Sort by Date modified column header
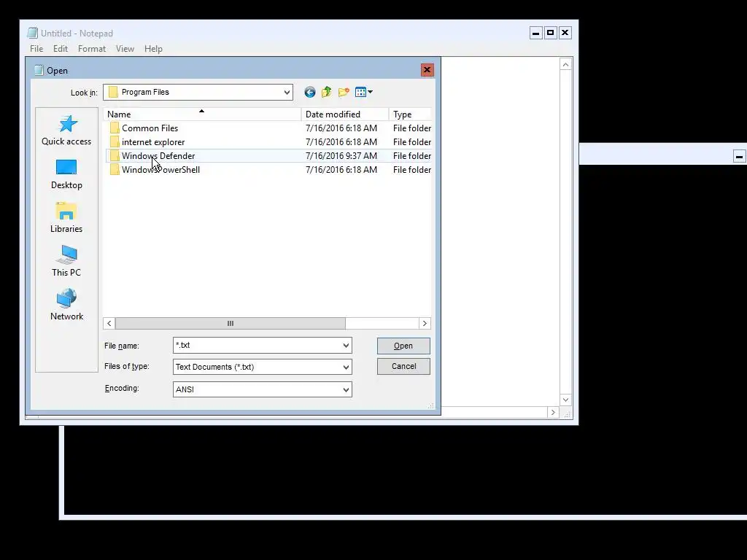 click(x=345, y=114)
